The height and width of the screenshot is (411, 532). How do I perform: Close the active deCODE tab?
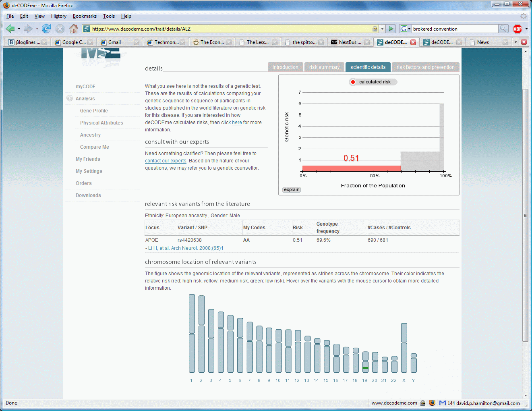pyautogui.click(x=413, y=42)
